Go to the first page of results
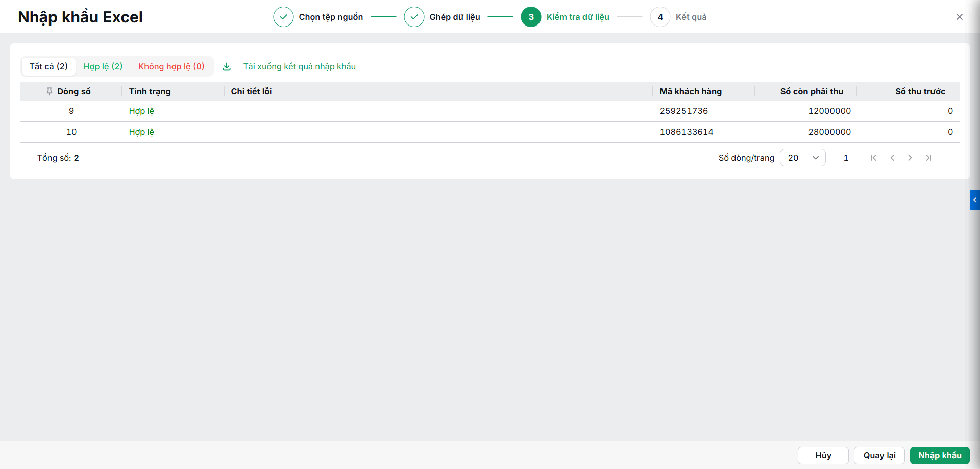The image size is (980, 469). click(x=874, y=158)
